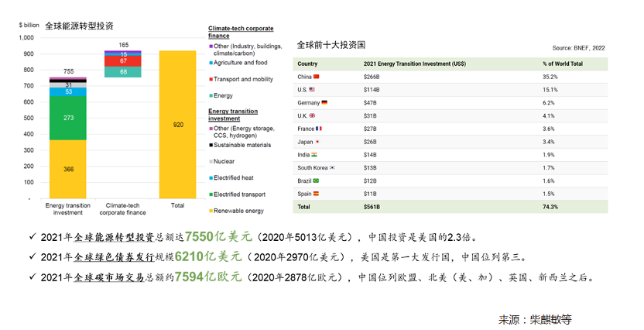Select the Electrified transport legend swatch
This screenshot has height=330, width=644.
click(211, 194)
